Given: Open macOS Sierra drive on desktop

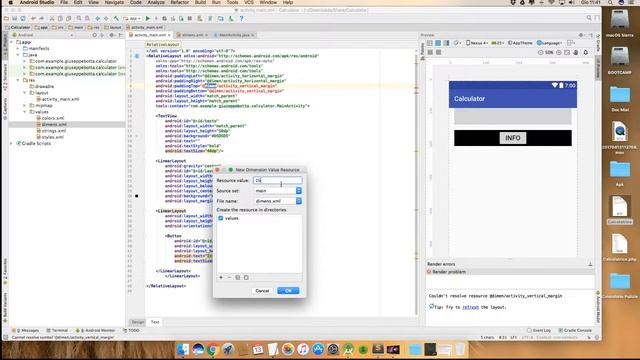Looking at the screenshot, I should tap(619, 22).
